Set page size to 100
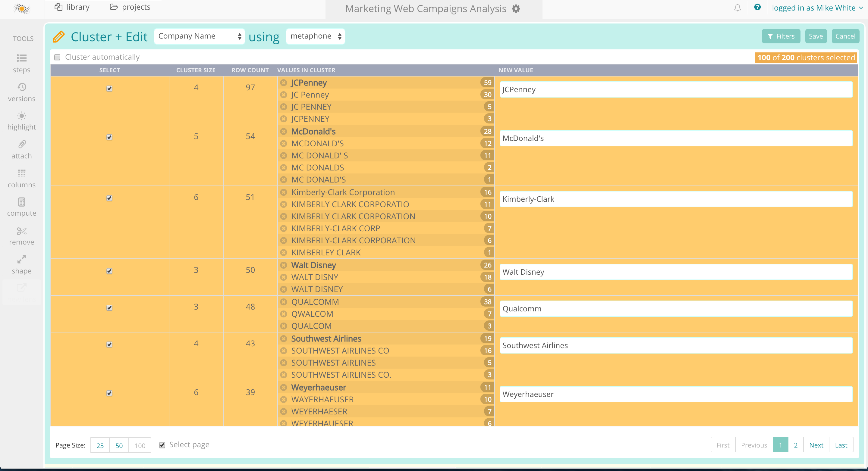This screenshot has height=471, width=868. pyautogui.click(x=140, y=445)
